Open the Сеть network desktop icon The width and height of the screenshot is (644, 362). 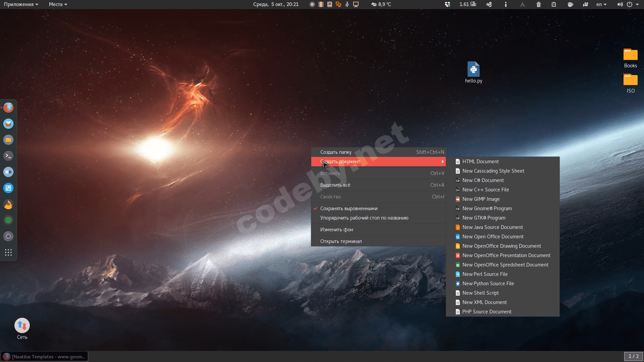pos(22,325)
